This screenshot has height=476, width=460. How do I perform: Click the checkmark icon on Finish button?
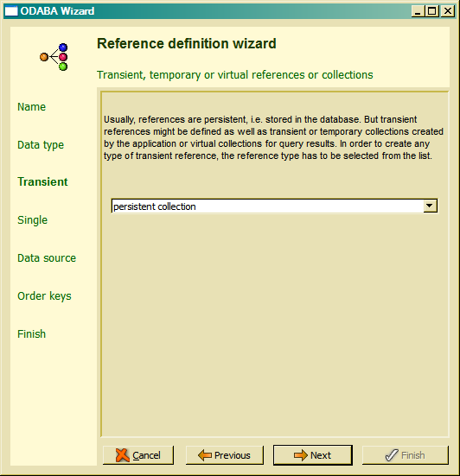pos(392,455)
